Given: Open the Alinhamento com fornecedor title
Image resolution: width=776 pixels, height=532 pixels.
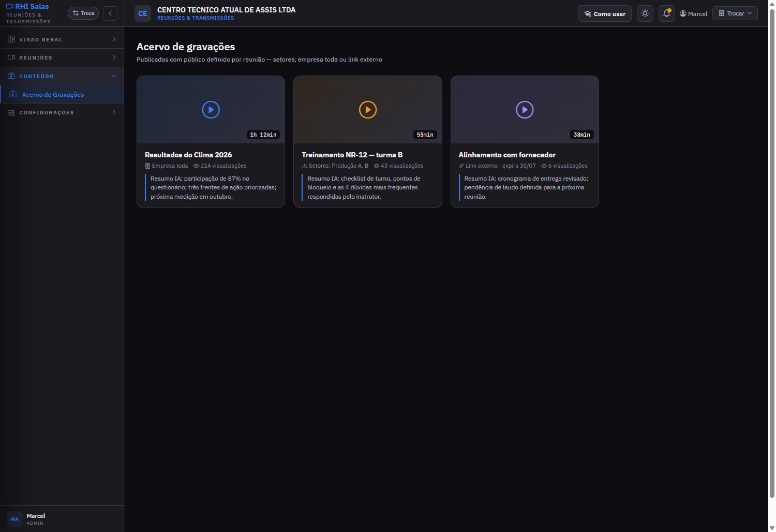Looking at the screenshot, I should (507, 155).
